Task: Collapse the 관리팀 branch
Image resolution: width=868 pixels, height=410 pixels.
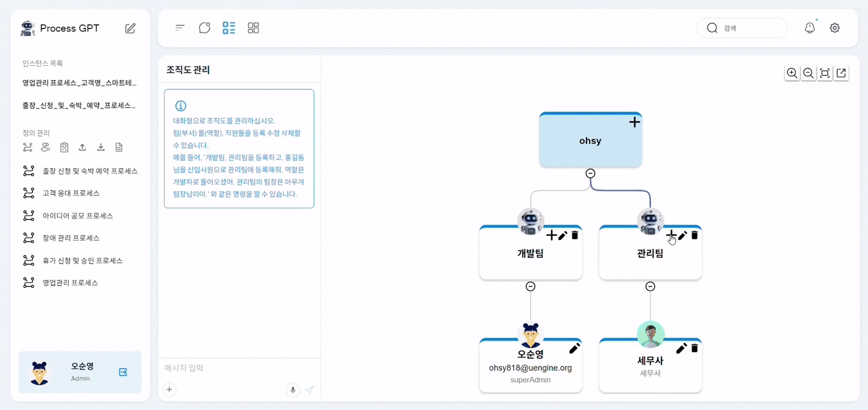Action: (x=650, y=287)
